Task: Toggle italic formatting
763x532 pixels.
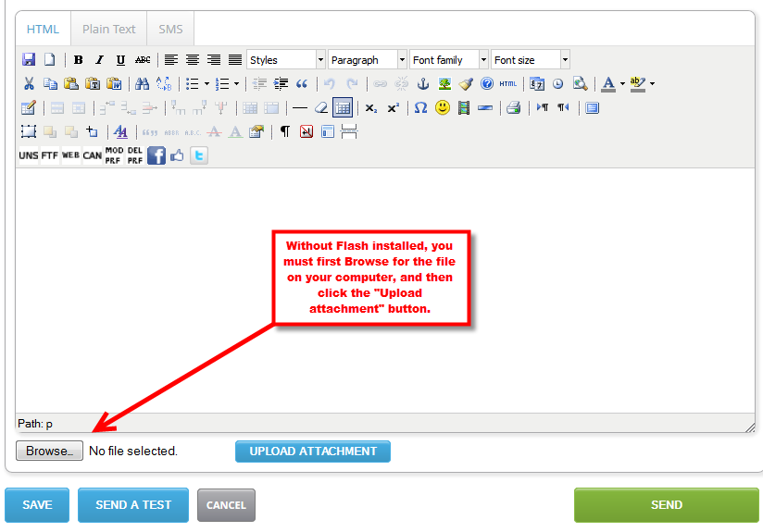Action: (x=100, y=60)
